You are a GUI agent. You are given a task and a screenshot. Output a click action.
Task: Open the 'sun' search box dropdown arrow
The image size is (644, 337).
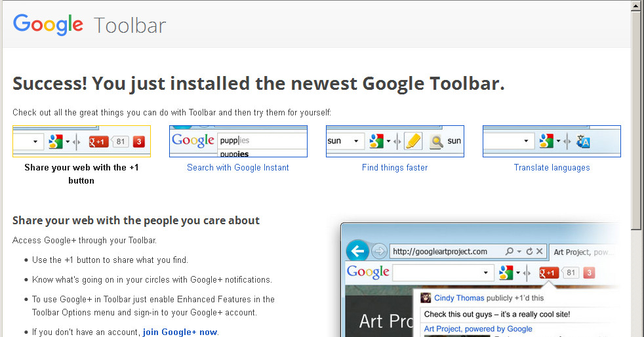click(356, 141)
